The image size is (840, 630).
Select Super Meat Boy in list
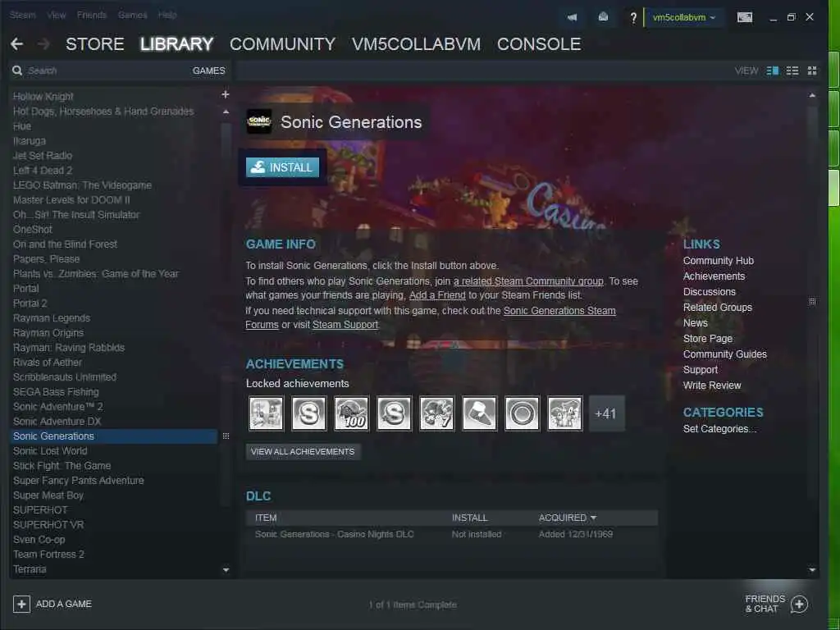click(48, 495)
